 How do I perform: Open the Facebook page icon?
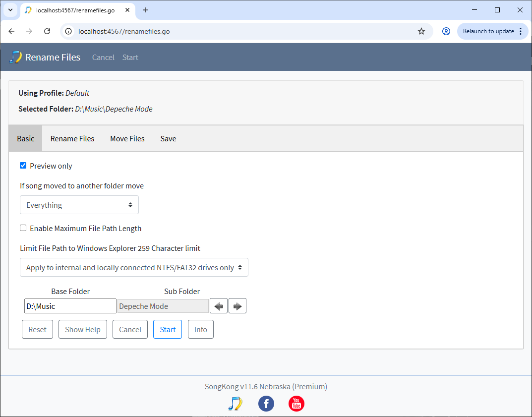266,404
